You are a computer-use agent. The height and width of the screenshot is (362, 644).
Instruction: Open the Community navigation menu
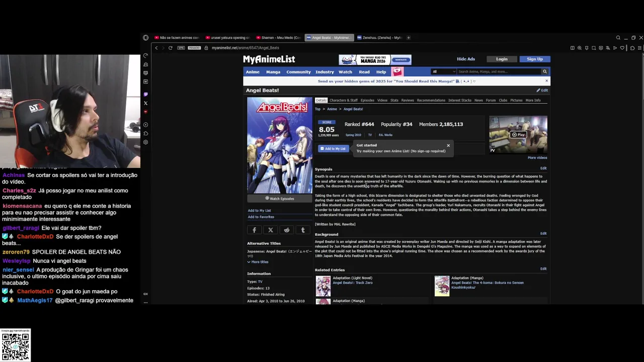click(298, 72)
